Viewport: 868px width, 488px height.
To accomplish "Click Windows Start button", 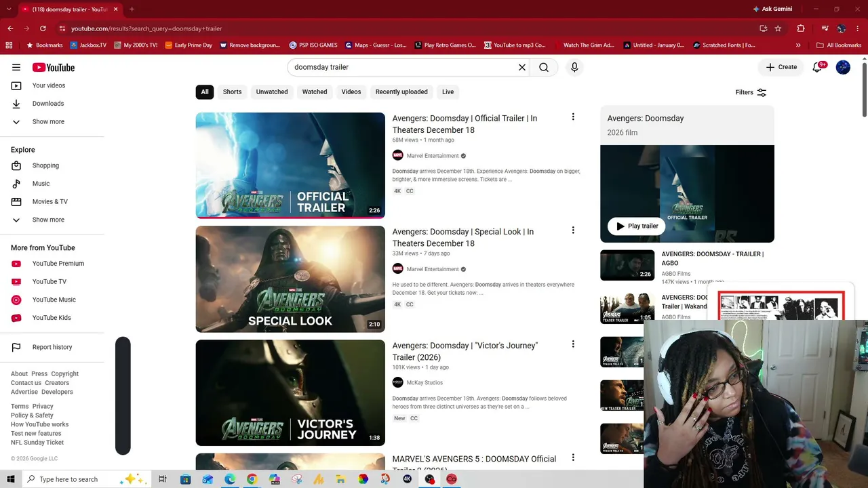I will (12, 479).
